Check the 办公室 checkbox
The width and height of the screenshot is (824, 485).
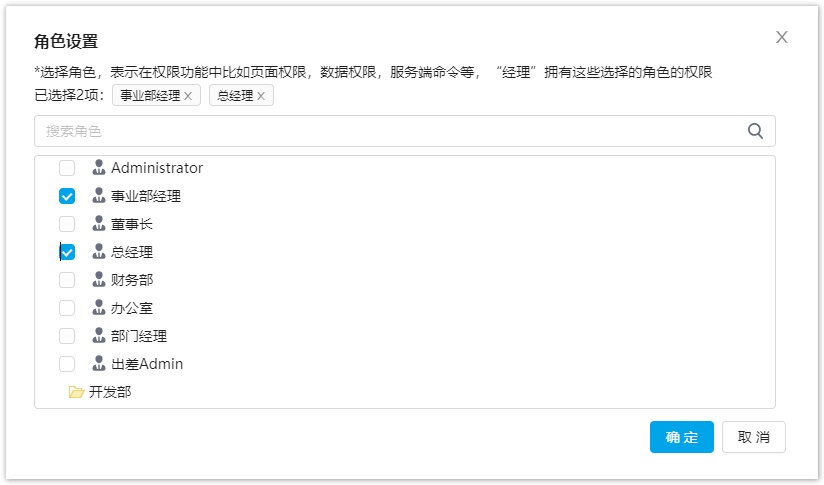[x=67, y=308]
